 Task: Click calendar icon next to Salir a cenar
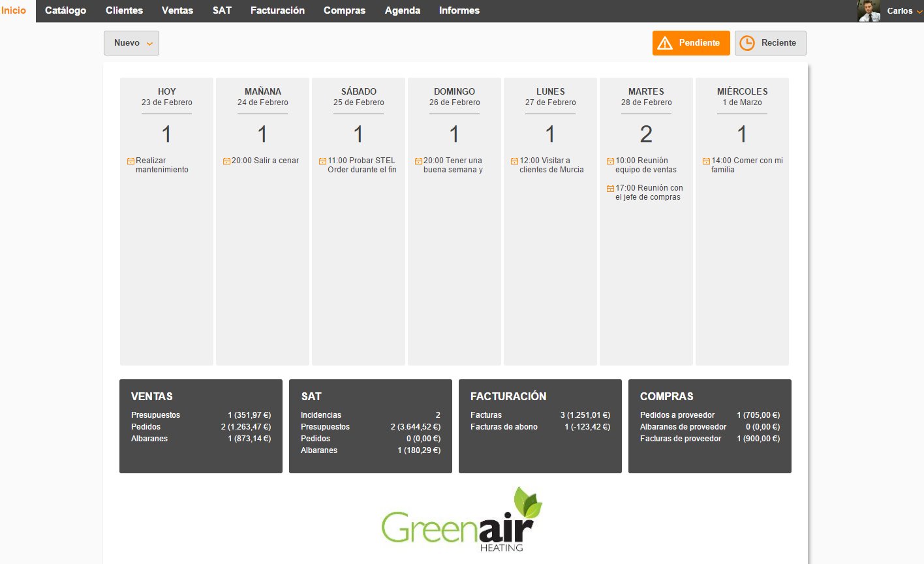226,161
